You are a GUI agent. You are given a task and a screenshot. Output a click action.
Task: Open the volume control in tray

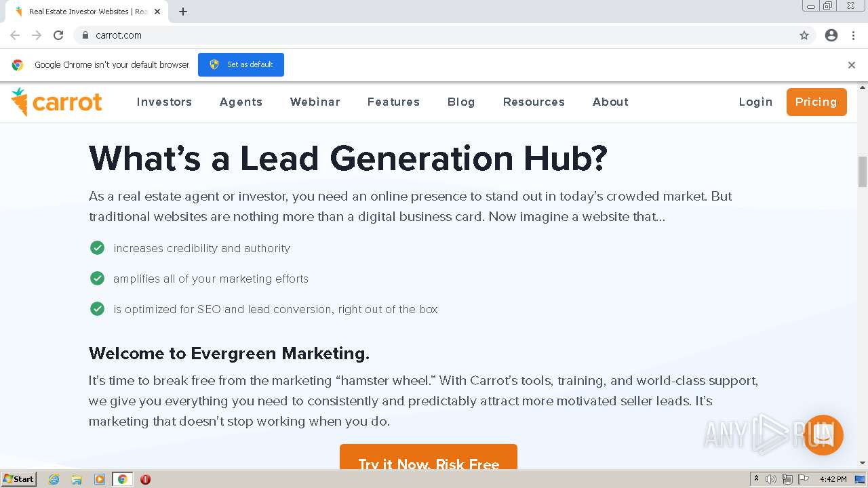(771, 479)
